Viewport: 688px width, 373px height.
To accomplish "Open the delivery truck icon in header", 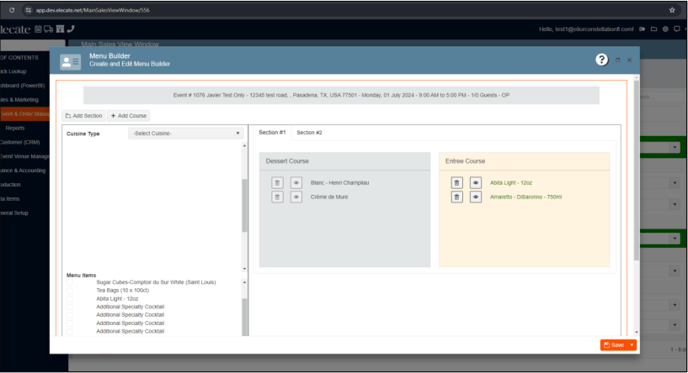I will click(48, 29).
